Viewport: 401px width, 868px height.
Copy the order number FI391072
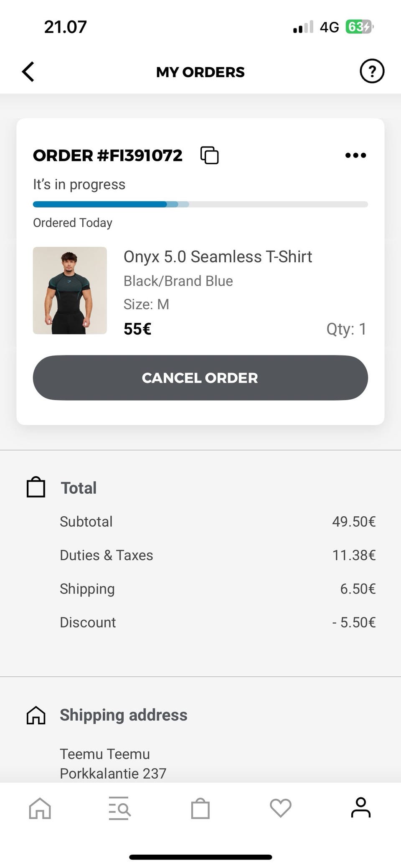pyautogui.click(x=209, y=155)
